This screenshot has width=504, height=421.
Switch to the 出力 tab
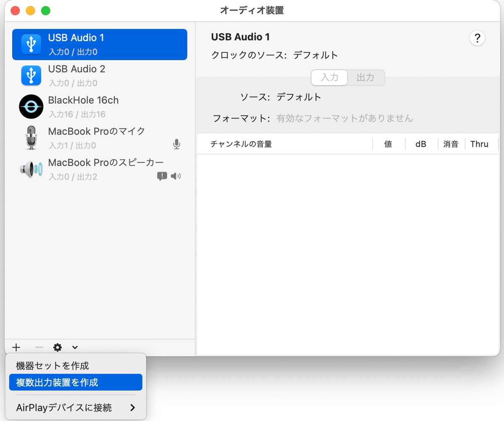point(365,78)
